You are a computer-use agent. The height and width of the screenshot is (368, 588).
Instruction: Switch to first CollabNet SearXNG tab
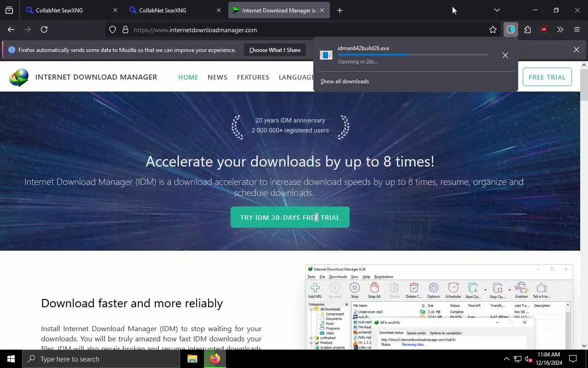pyautogui.click(x=72, y=10)
